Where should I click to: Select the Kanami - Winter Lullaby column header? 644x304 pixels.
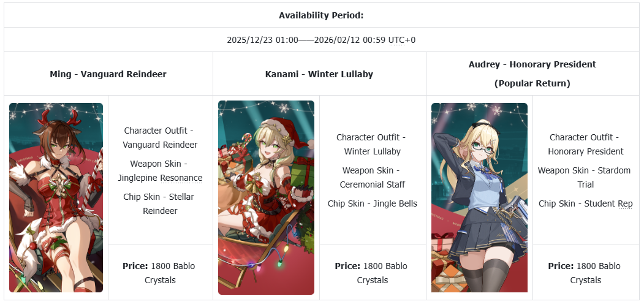click(319, 74)
